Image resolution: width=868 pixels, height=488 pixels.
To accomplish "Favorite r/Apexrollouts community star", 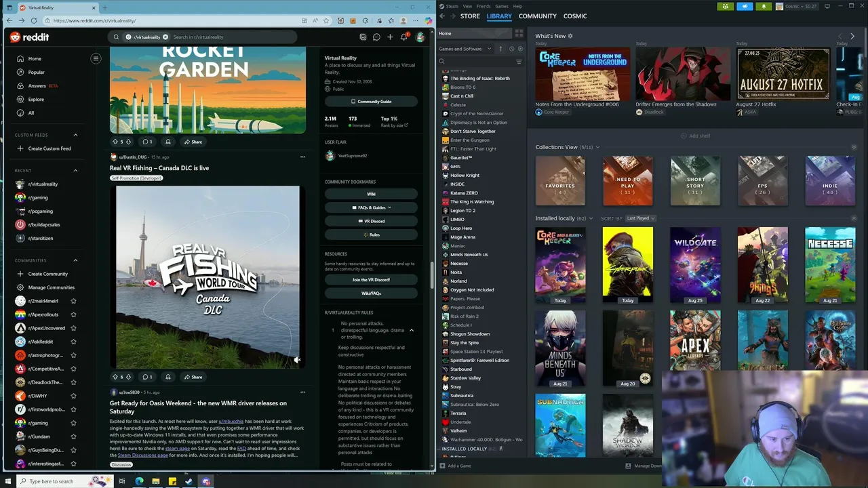I will coord(73,314).
